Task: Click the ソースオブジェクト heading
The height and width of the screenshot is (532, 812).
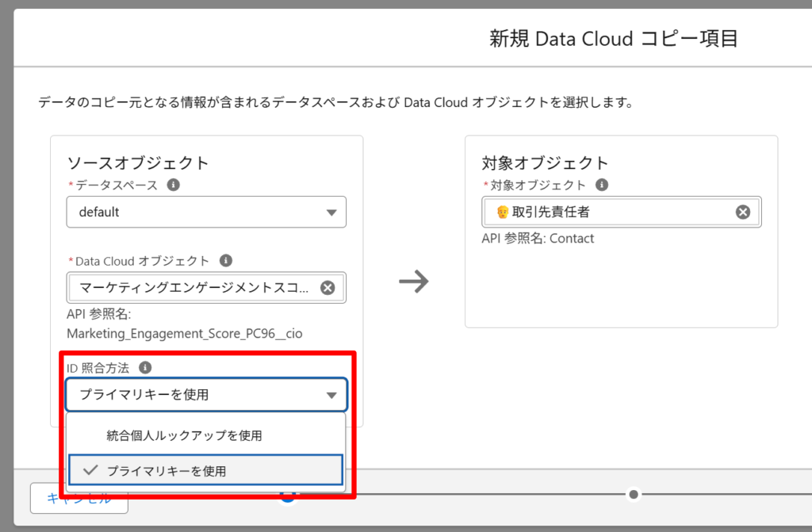Action: click(x=138, y=163)
